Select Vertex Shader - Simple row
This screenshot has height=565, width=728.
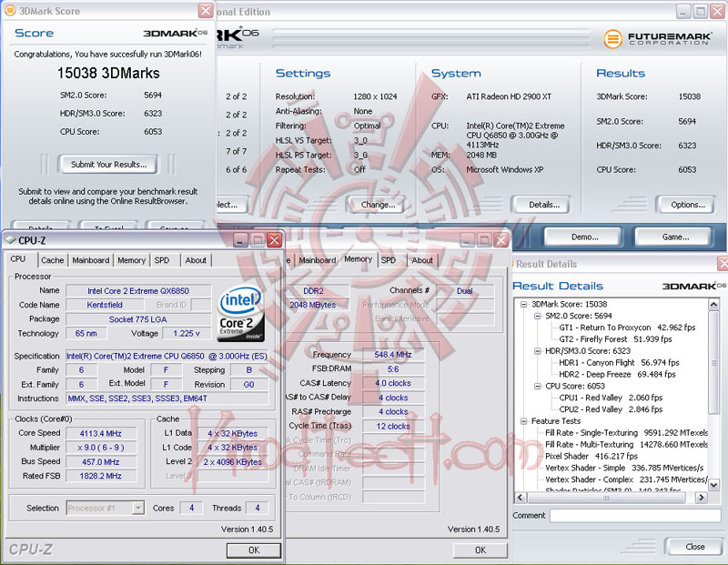[624, 468]
